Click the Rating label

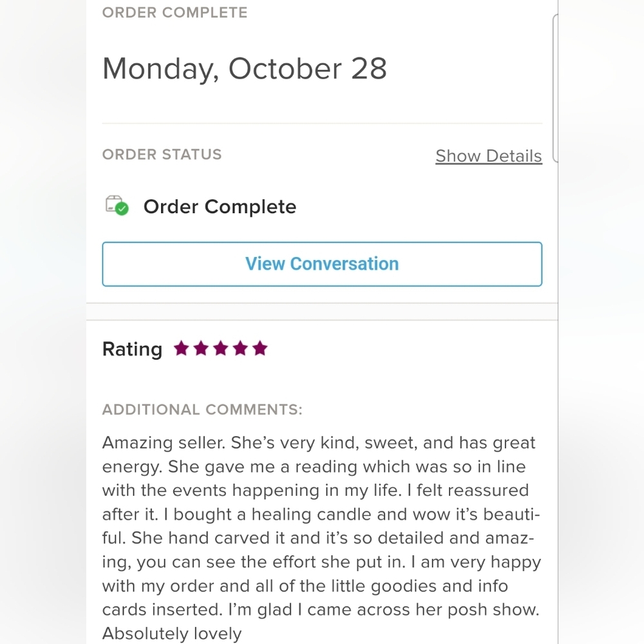tap(132, 349)
